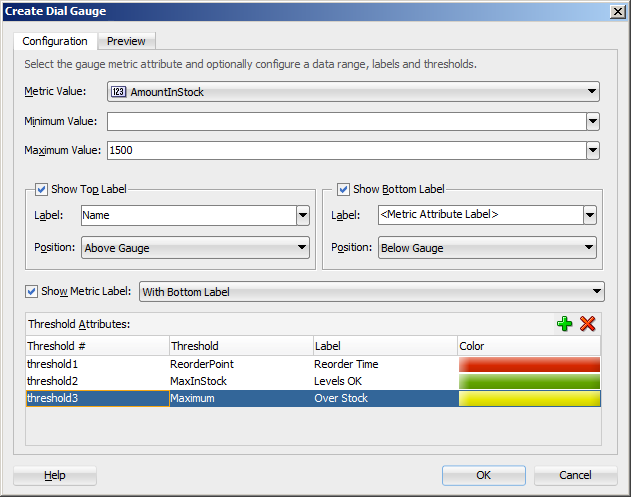631x497 pixels.
Task: Pick the green color for threshold2
Action: point(529,381)
